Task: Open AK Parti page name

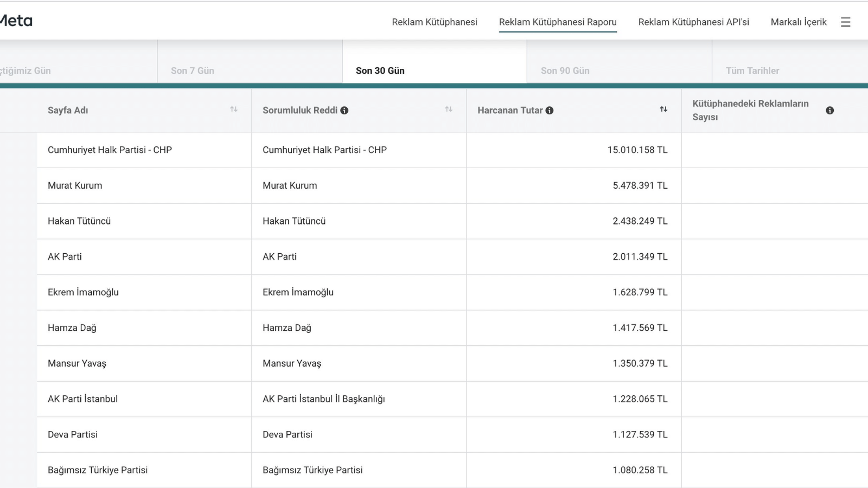Action: click(65, 257)
